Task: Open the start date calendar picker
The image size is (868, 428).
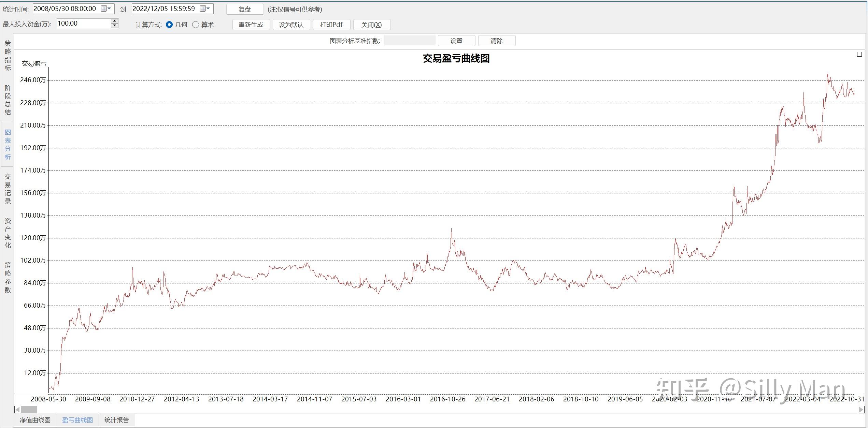Action: tap(106, 9)
